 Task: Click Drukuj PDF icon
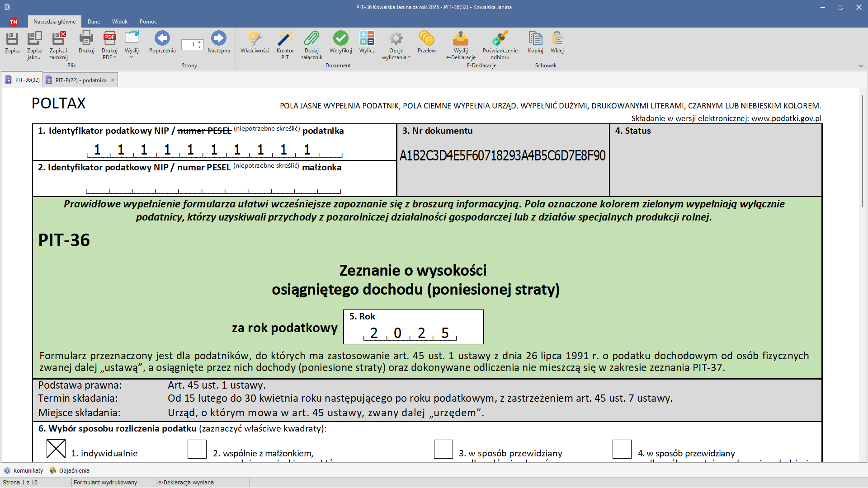109,38
